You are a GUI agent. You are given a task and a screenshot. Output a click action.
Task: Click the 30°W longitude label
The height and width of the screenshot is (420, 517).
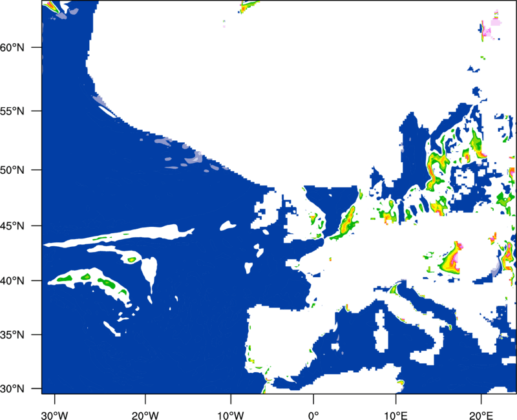point(55,415)
